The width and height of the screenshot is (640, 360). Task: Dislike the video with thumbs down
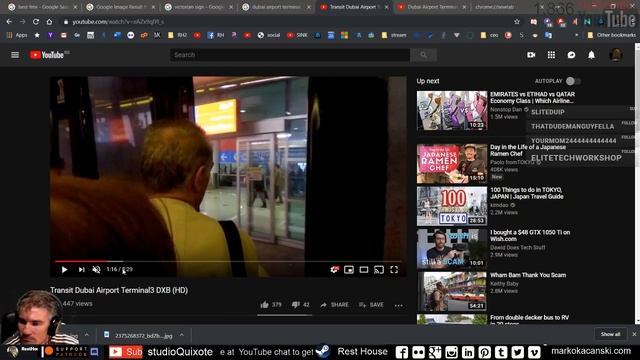pyautogui.click(x=300, y=304)
